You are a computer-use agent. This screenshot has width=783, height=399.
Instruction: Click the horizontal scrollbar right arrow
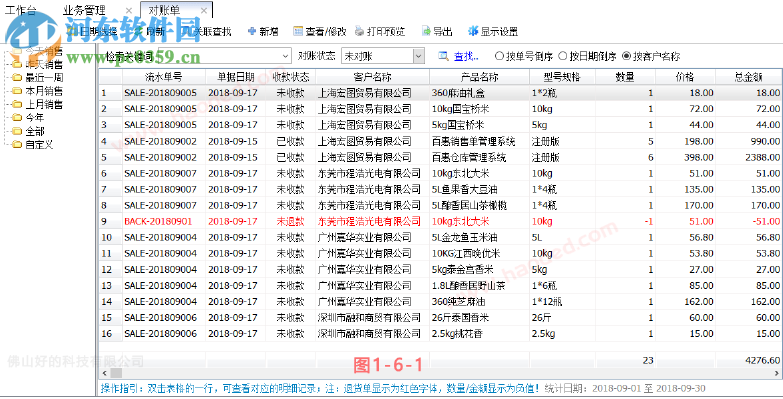[x=778, y=373]
